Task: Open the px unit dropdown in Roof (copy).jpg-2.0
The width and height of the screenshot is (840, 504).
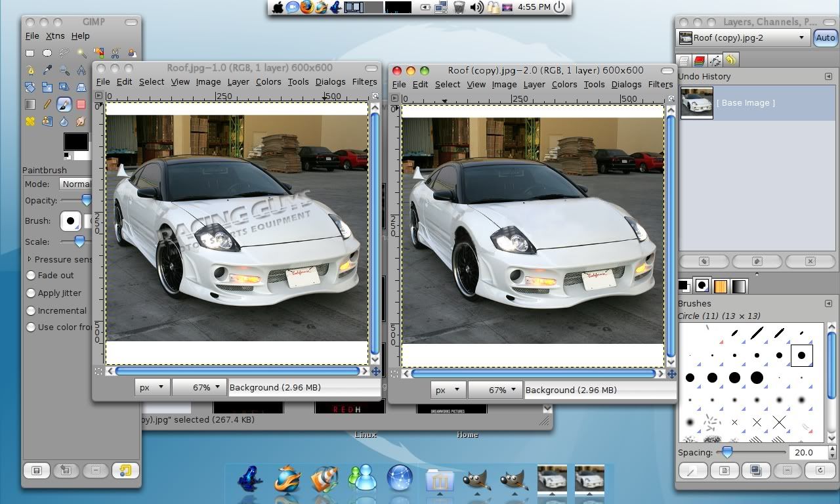Action: 448,390
